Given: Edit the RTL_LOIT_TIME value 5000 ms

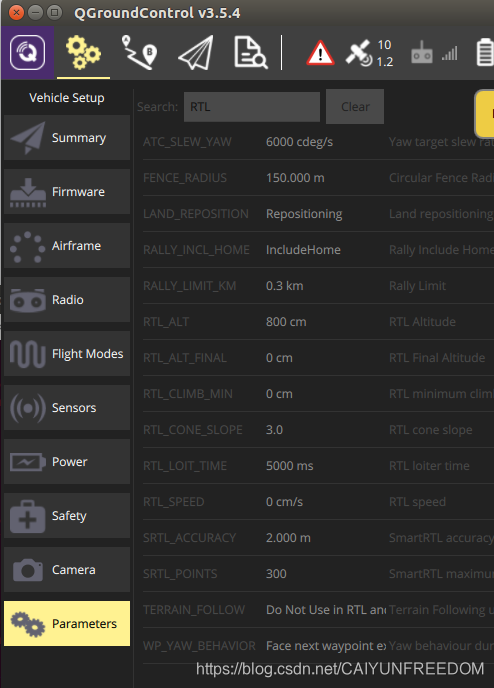Looking at the screenshot, I should coord(290,466).
